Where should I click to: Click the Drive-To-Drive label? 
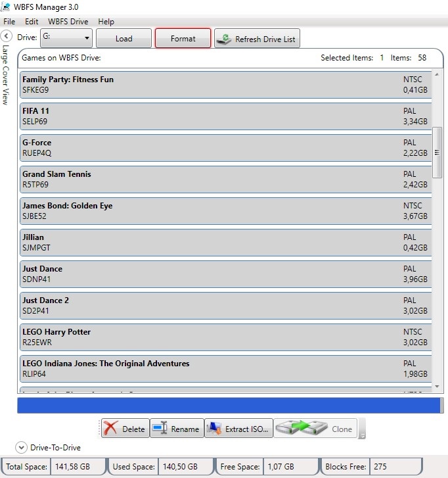click(x=55, y=448)
